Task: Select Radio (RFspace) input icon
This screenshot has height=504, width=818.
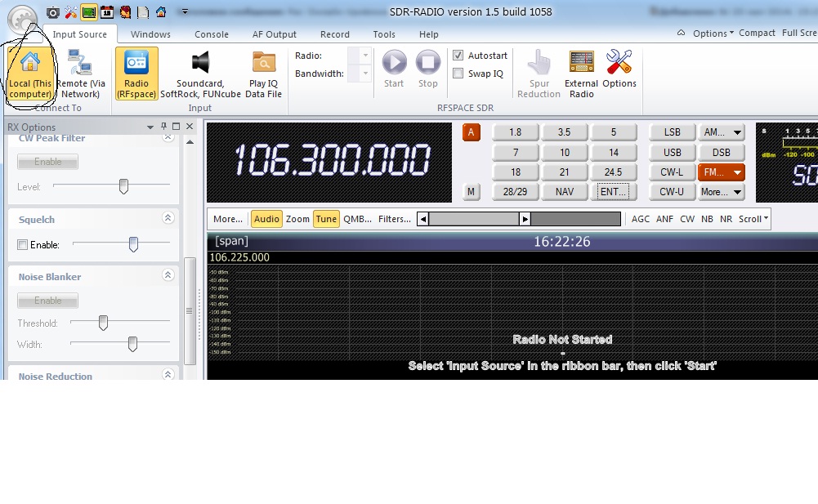Action: pyautogui.click(x=136, y=74)
